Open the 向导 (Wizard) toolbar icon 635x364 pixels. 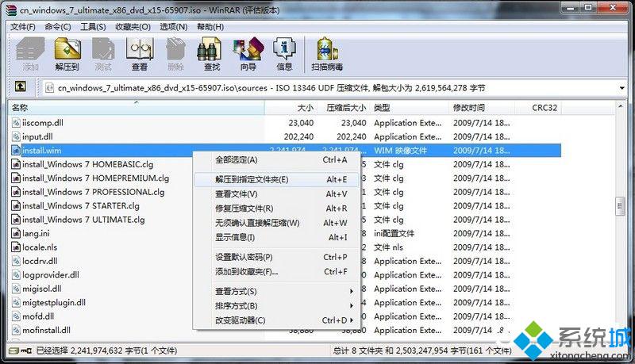coord(248,54)
